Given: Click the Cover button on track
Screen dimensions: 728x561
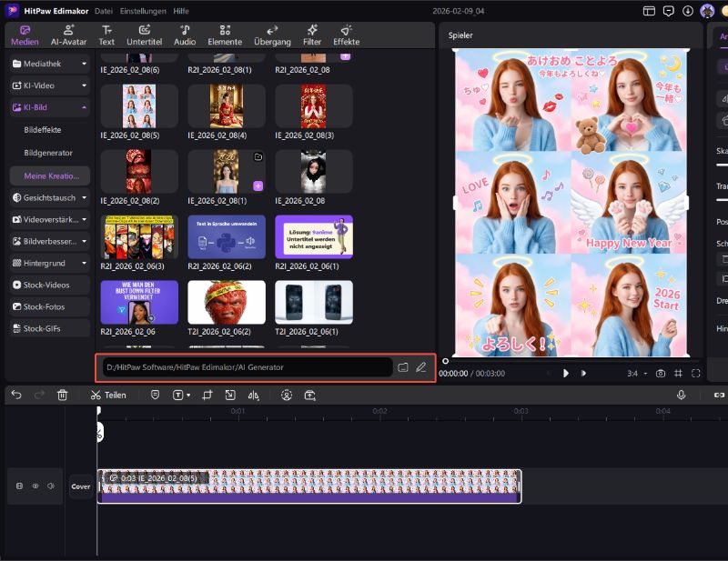Looking at the screenshot, I should click(81, 486).
